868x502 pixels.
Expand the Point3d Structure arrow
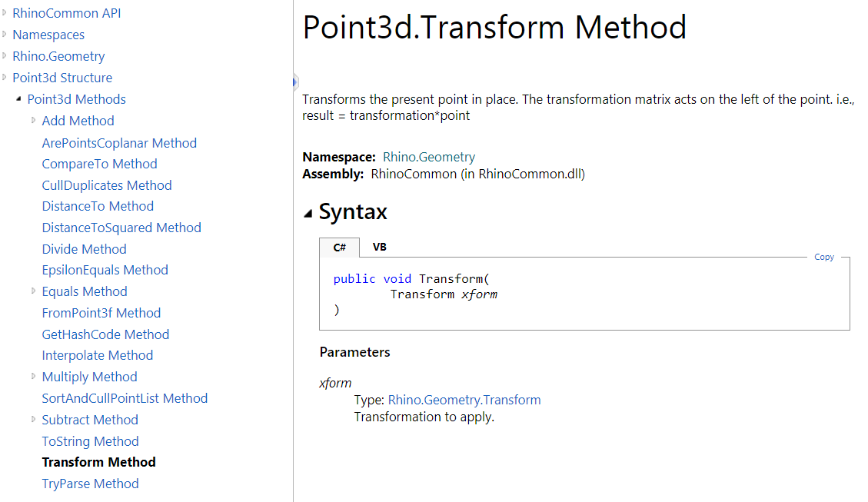pos(5,78)
